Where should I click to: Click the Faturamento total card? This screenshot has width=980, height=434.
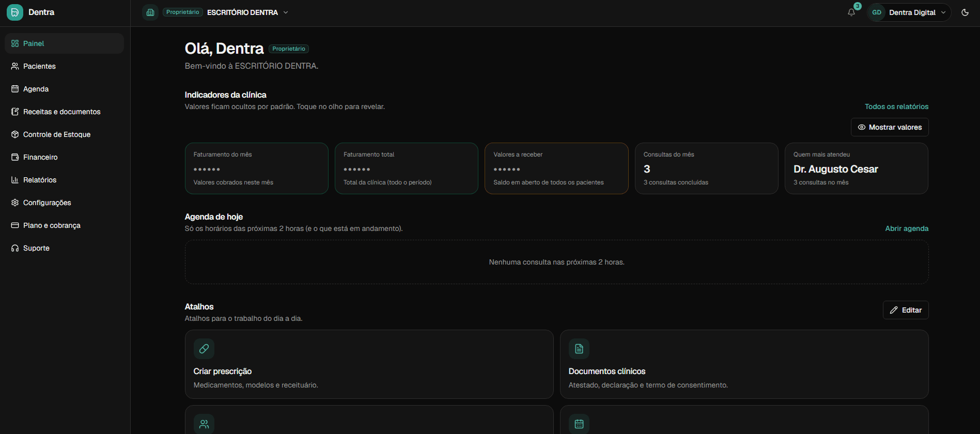point(407,168)
